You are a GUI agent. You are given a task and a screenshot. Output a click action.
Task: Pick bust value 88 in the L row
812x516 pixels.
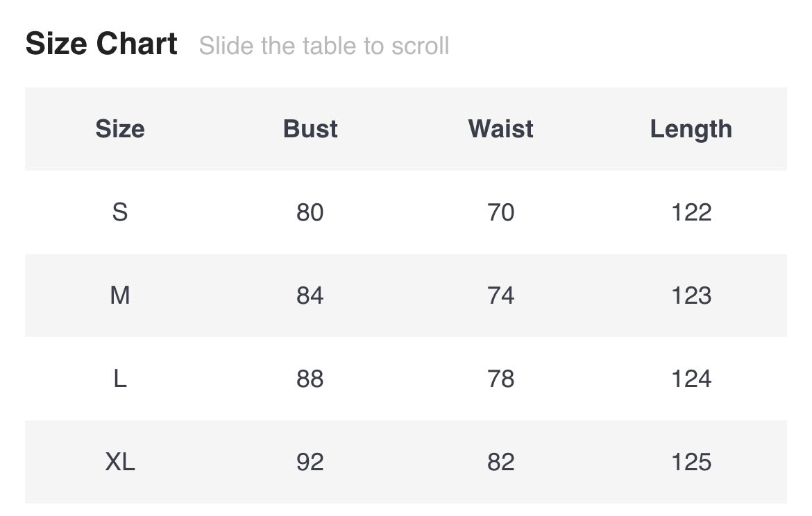point(310,379)
